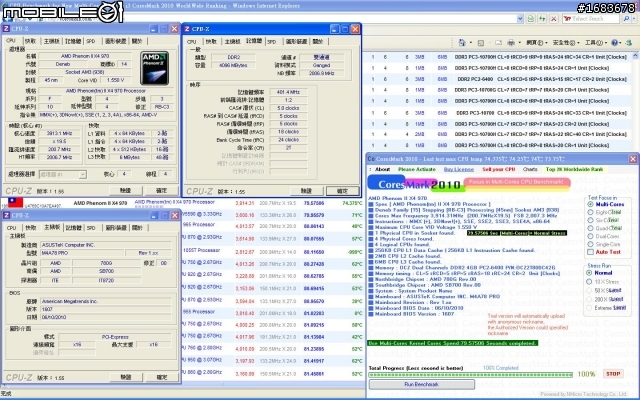Open the 工具 (Tools) menu
Screen dimensions: 640x400
596,42
